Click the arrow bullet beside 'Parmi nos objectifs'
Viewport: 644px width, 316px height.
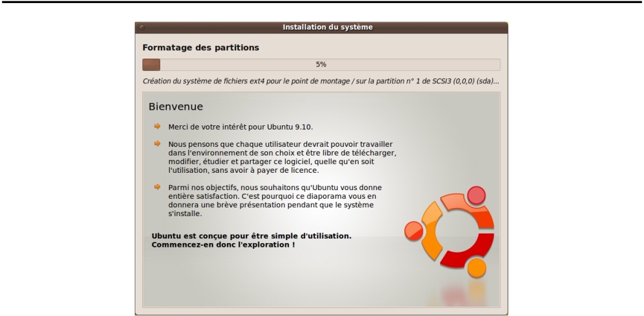point(157,186)
